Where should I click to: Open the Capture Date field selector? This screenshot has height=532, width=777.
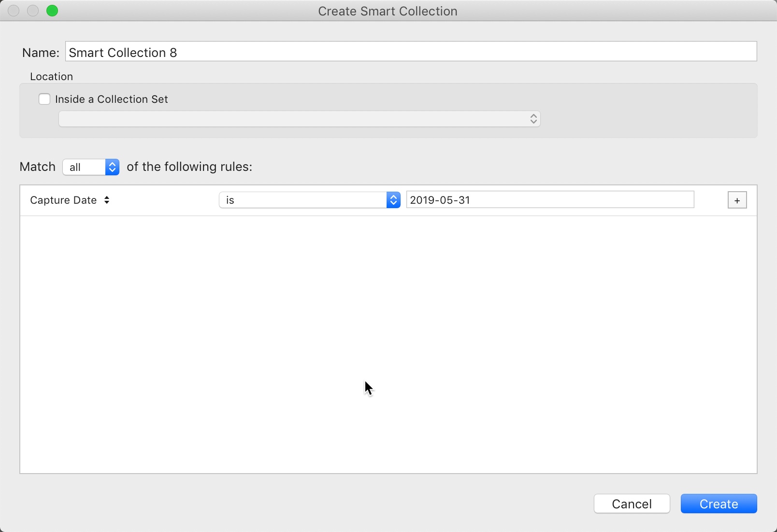click(x=69, y=200)
